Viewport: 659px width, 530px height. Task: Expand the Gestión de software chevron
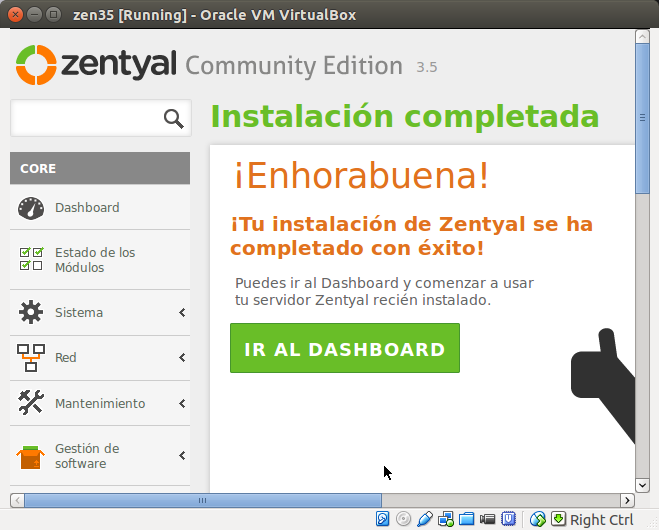coord(182,456)
